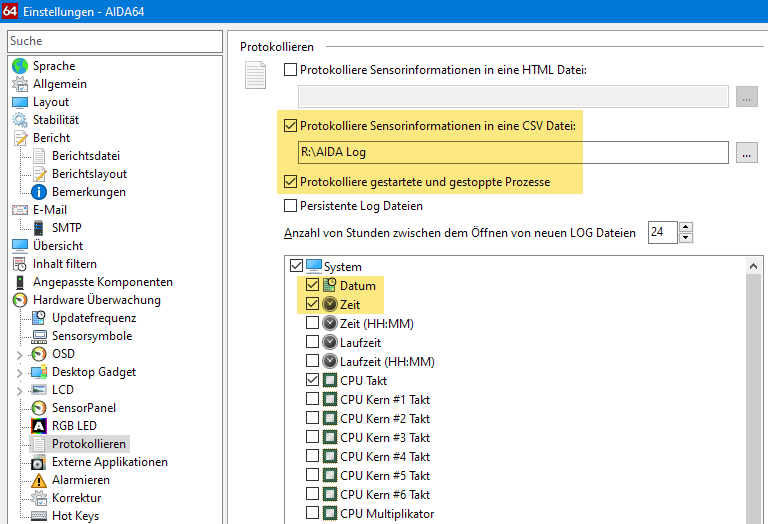This screenshot has height=524, width=768.
Task: Click browse button for HTML file
Action: tap(746, 97)
